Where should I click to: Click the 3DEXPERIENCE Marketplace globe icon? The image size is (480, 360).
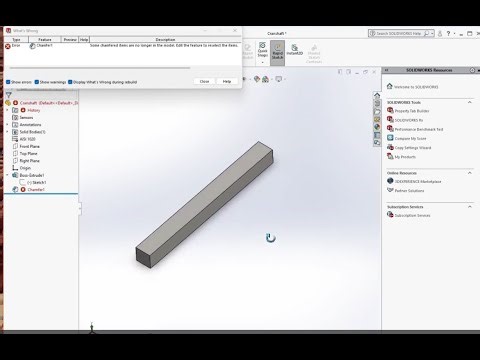(390, 181)
